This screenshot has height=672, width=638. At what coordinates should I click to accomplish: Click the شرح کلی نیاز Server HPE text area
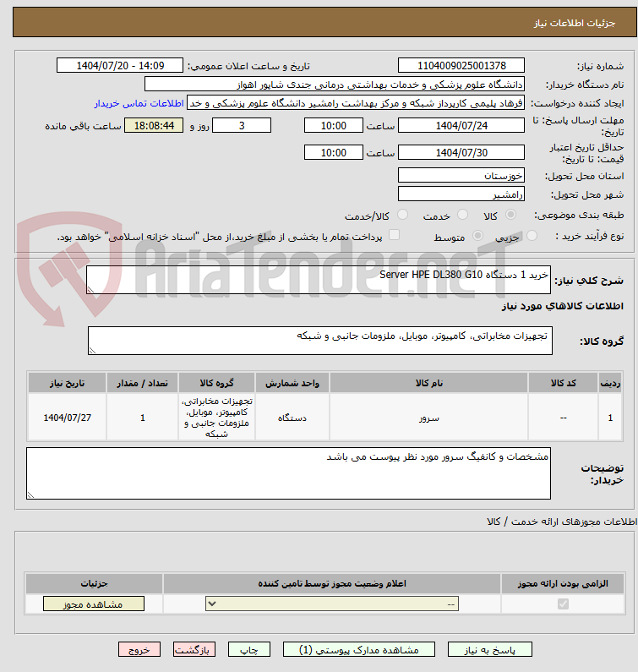tap(319, 280)
